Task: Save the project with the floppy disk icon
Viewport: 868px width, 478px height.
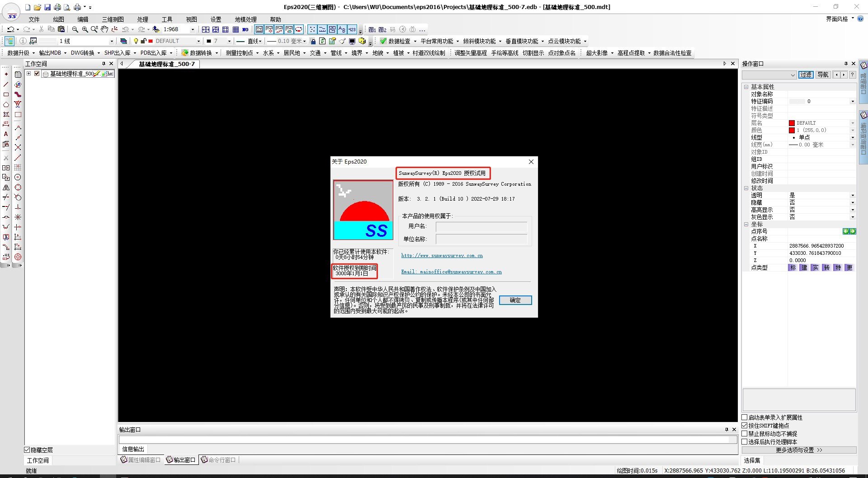Action: coord(47,7)
